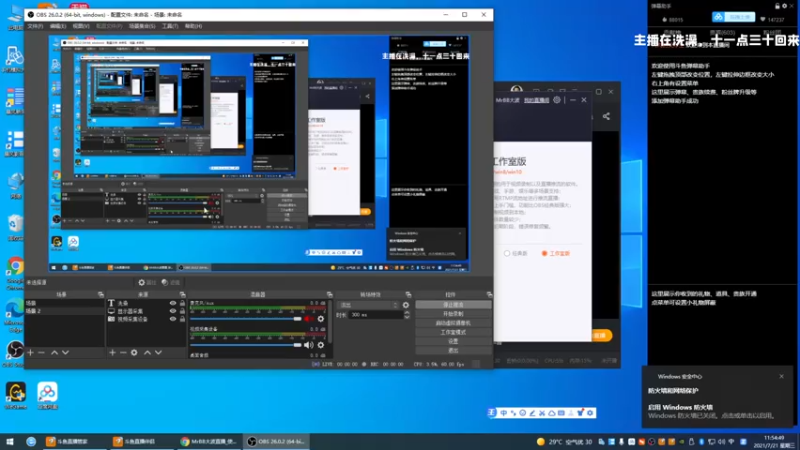Pop out the 混音器 dock panel icon
The height and width of the screenshot is (450, 800).
pyautogui.click(x=330, y=294)
